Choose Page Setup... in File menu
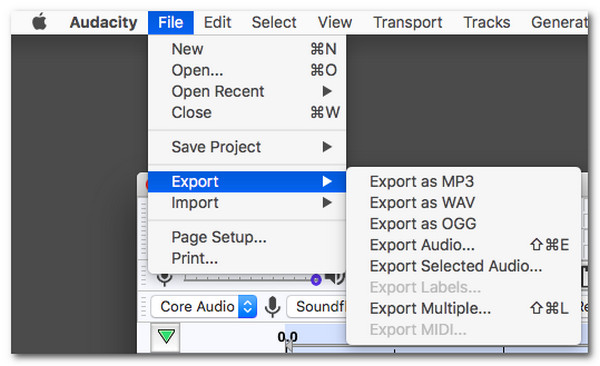 [247, 237]
